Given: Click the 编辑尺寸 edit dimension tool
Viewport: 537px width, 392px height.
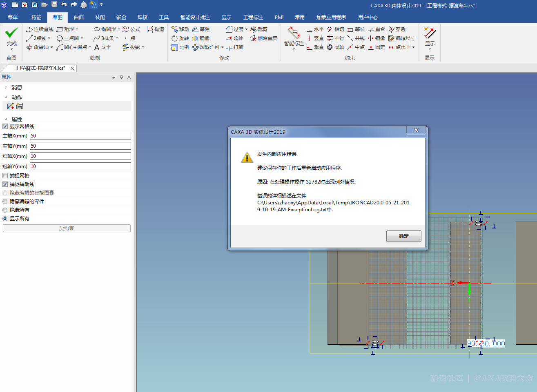Looking at the screenshot, I should tap(401, 38).
